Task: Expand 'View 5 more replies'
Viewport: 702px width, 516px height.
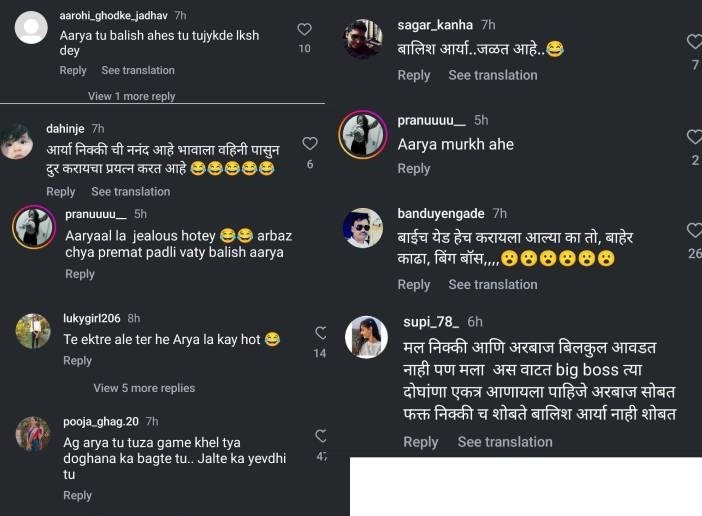Action: 144,388
